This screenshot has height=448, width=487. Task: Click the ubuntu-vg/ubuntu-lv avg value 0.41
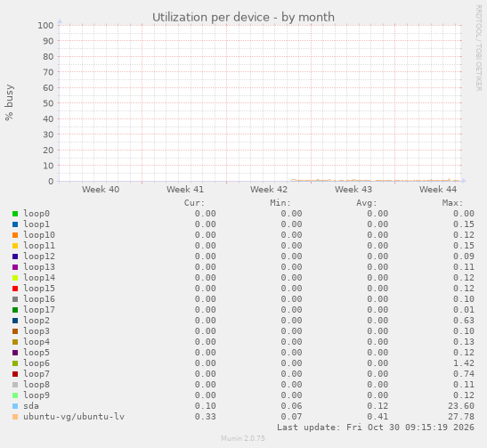[377, 417]
